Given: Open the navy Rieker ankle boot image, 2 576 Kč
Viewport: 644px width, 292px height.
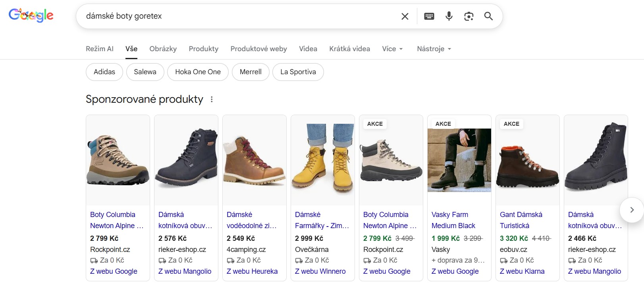Looking at the screenshot, I should coord(186,160).
